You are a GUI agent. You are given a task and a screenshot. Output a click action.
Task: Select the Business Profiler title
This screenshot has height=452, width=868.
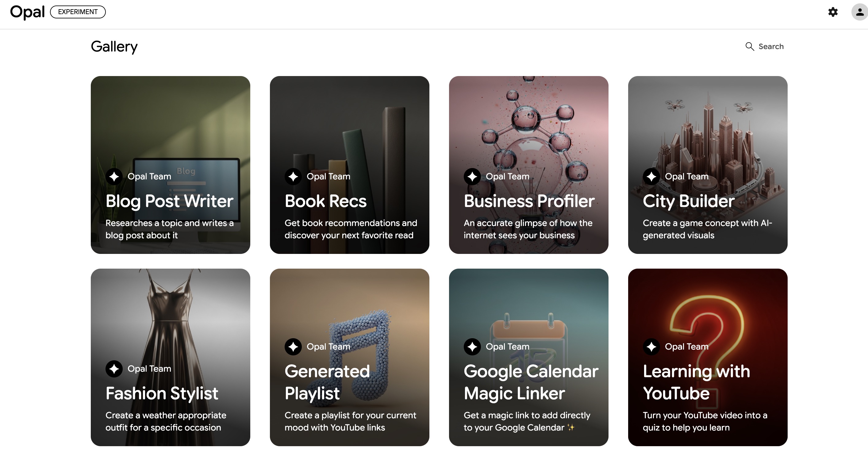tap(529, 201)
